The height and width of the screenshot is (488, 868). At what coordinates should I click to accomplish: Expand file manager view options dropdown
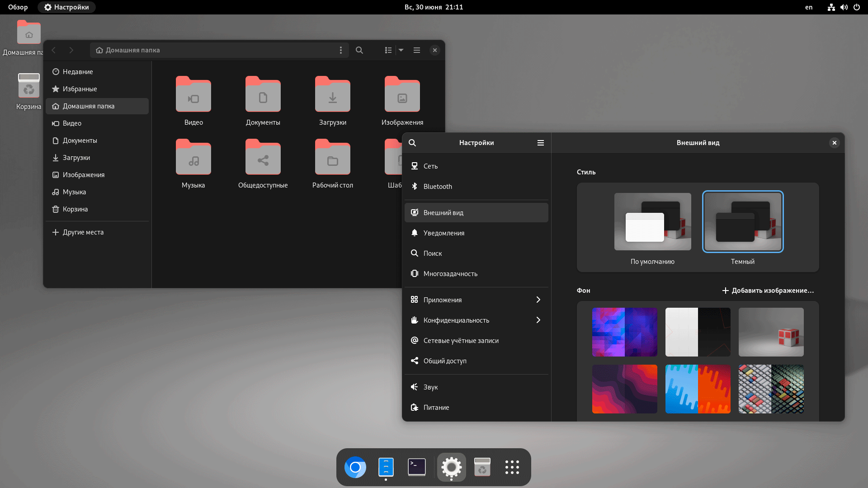pyautogui.click(x=401, y=49)
